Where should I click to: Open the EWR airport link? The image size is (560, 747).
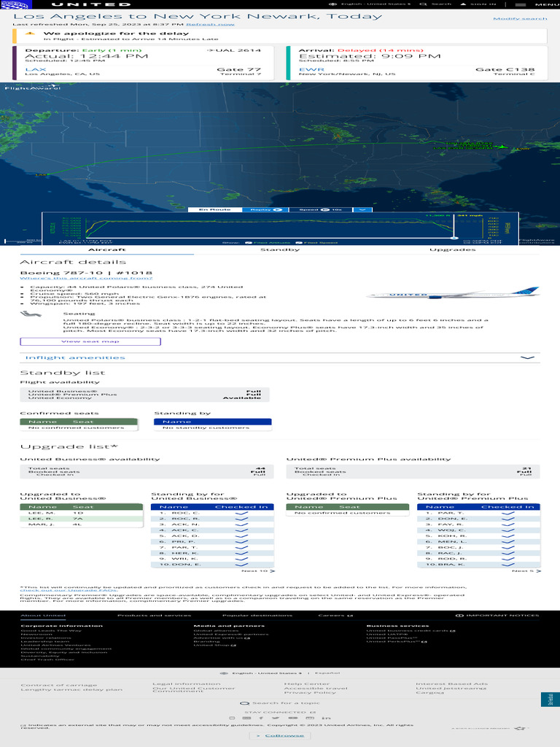pyautogui.click(x=311, y=69)
